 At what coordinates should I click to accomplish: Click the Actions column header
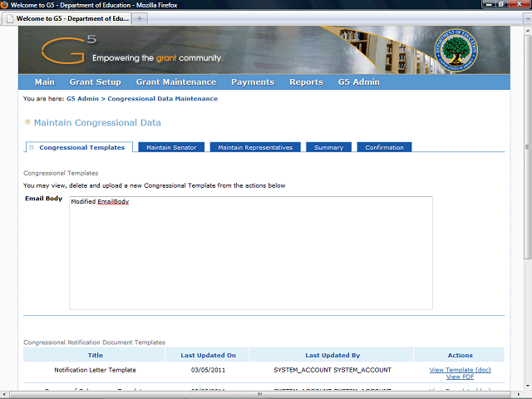click(x=460, y=355)
